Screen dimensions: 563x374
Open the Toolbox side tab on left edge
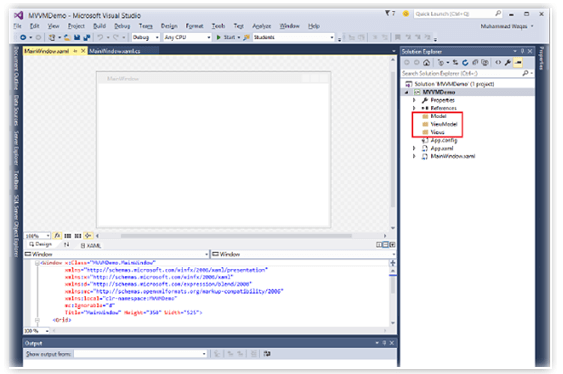(16, 179)
